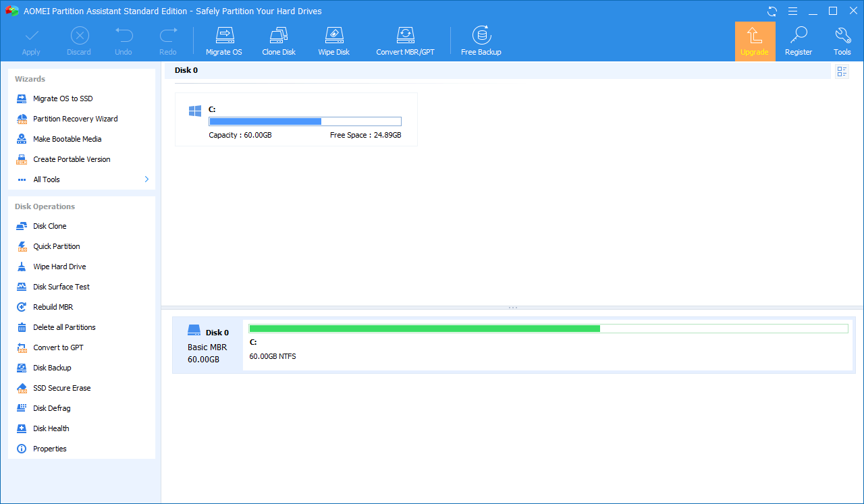Image resolution: width=864 pixels, height=504 pixels.
Task: Open Disk Backup in sidebar
Action: pyautogui.click(x=52, y=368)
